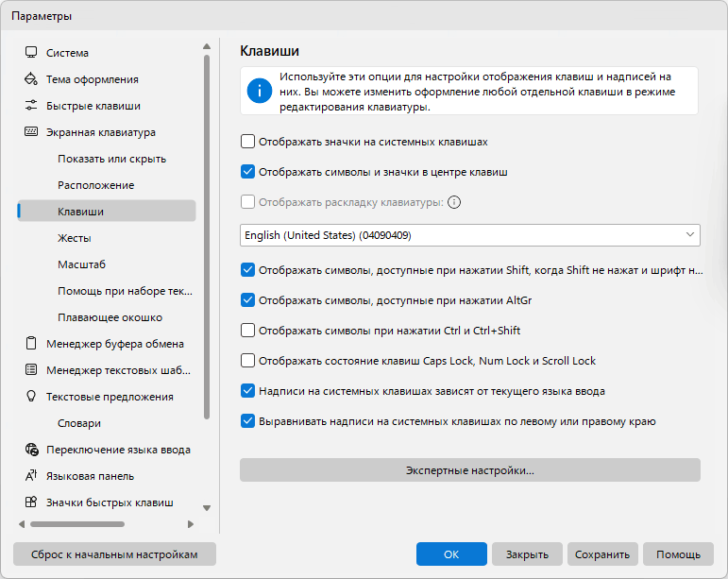Click the Значки быстрых клавиш grid icon
This screenshot has width=728, height=579.
31,502
